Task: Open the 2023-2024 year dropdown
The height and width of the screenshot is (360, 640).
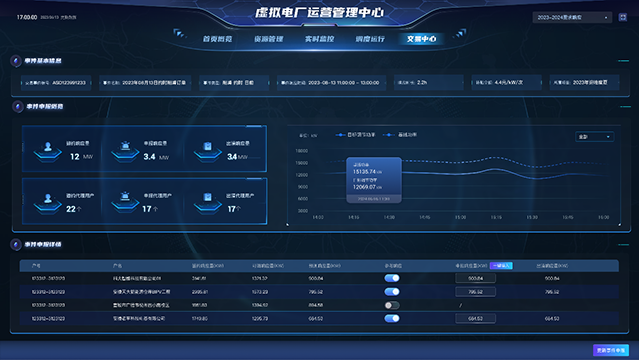Action: click(x=572, y=17)
